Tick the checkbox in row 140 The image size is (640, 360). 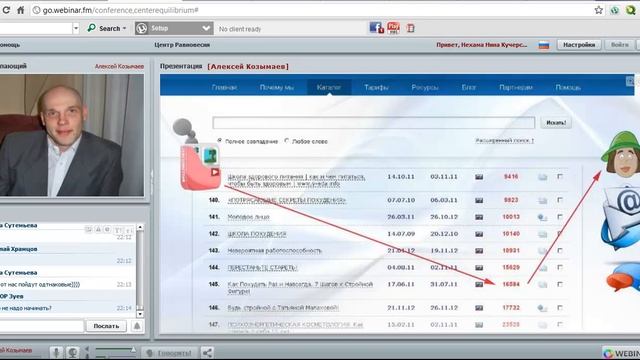[x=560, y=200]
